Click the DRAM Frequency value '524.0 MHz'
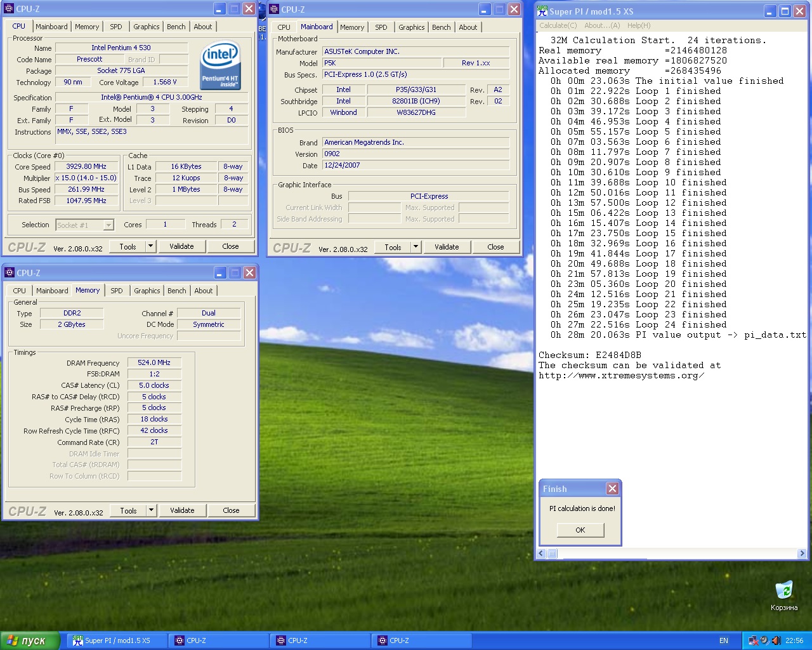Viewport: 812px width, 650px height. (x=154, y=362)
